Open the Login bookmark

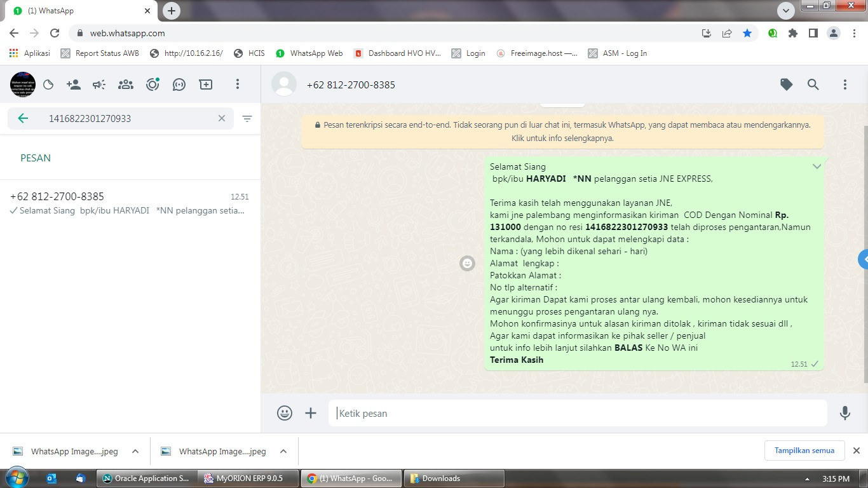click(x=468, y=53)
